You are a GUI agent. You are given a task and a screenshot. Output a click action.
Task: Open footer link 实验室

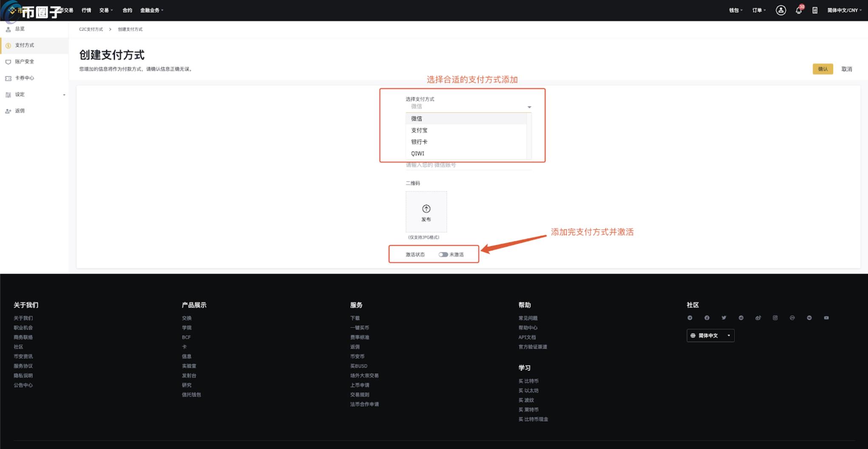[x=189, y=366]
